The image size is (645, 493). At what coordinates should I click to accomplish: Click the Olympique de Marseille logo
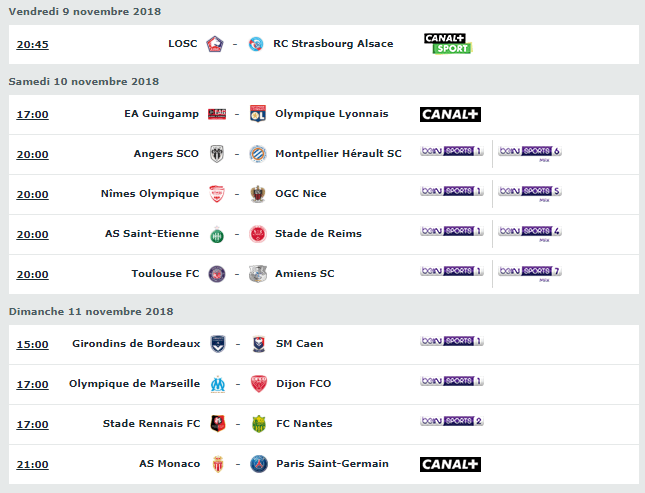pyautogui.click(x=218, y=384)
